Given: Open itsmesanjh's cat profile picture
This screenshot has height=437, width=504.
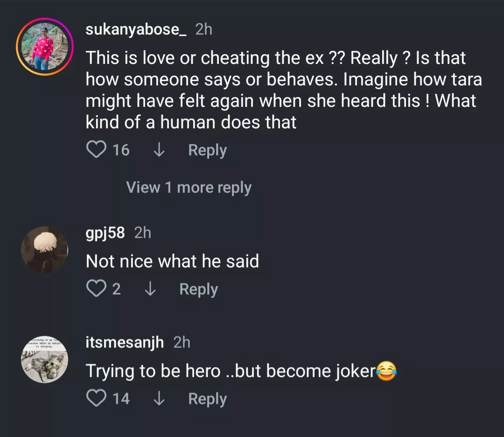Looking at the screenshot, I should (x=45, y=359).
